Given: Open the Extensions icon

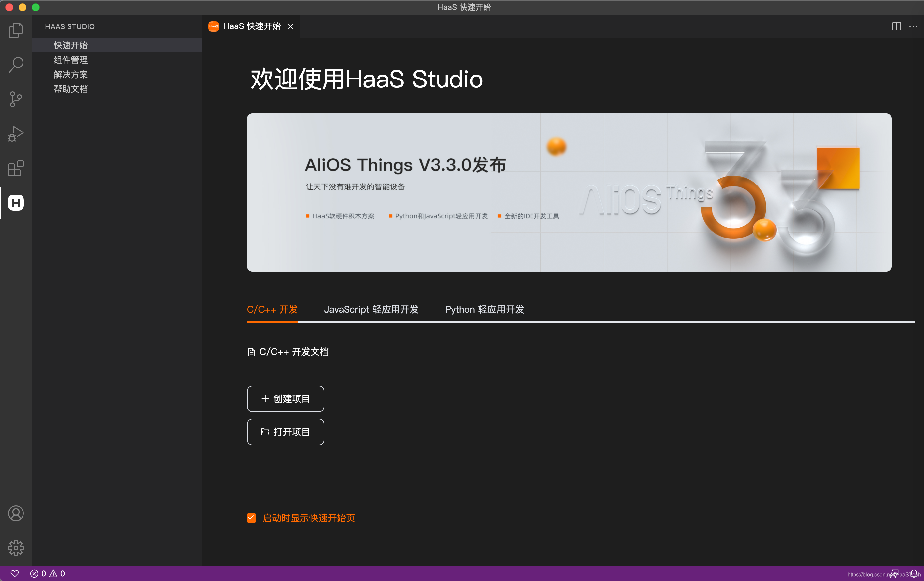Looking at the screenshot, I should [x=15, y=168].
